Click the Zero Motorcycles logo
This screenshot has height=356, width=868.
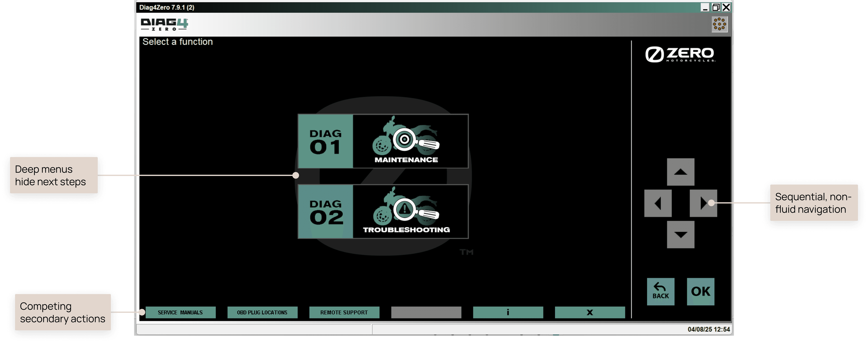coord(680,54)
